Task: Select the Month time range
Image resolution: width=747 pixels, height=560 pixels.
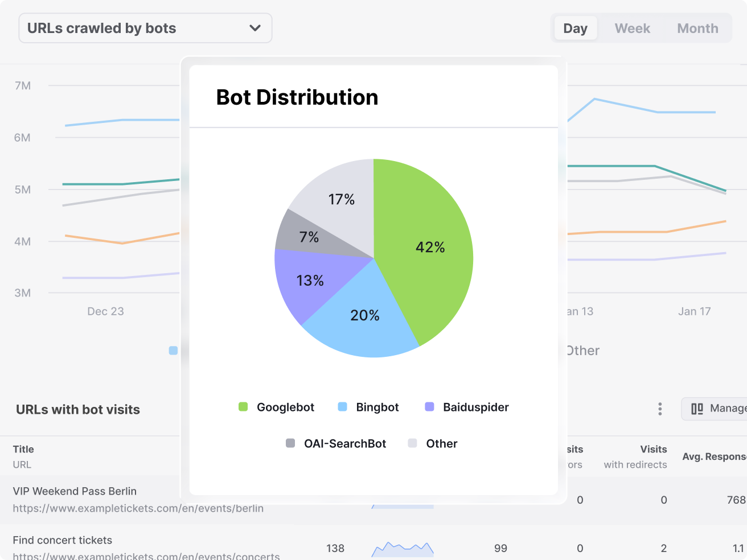Action: (697, 28)
